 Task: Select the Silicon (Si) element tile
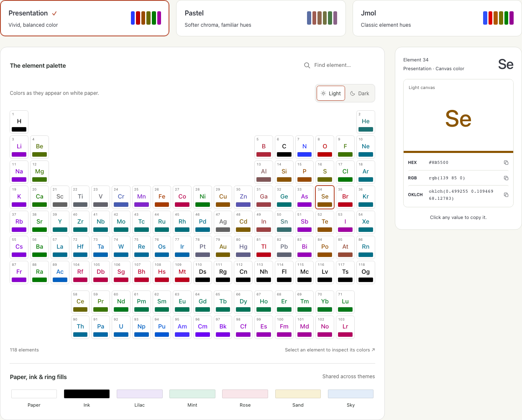[284, 172]
